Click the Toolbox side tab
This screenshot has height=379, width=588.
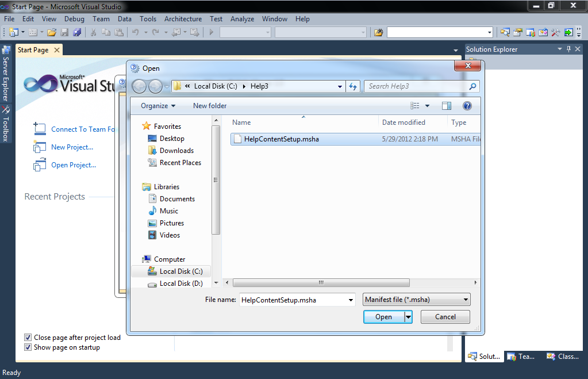[6, 124]
